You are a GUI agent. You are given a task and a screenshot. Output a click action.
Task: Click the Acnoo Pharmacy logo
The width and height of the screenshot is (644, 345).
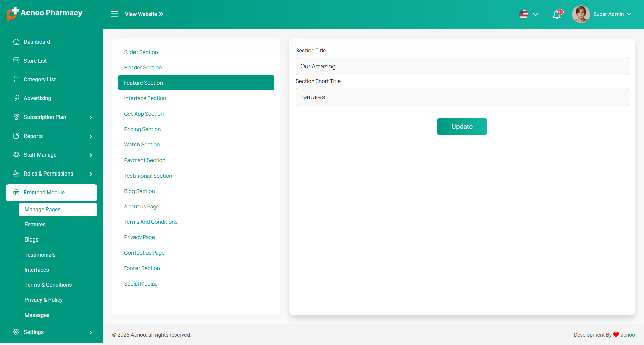pyautogui.click(x=45, y=13)
